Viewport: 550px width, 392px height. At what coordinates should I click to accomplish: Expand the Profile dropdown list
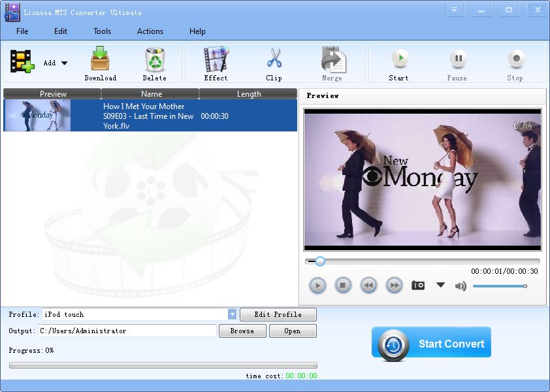pos(232,314)
